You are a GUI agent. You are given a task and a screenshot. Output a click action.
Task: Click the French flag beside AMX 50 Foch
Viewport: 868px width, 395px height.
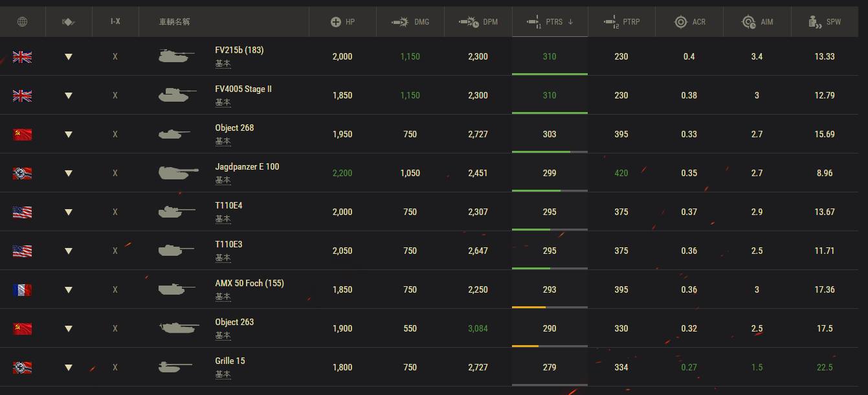[x=22, y=290]
